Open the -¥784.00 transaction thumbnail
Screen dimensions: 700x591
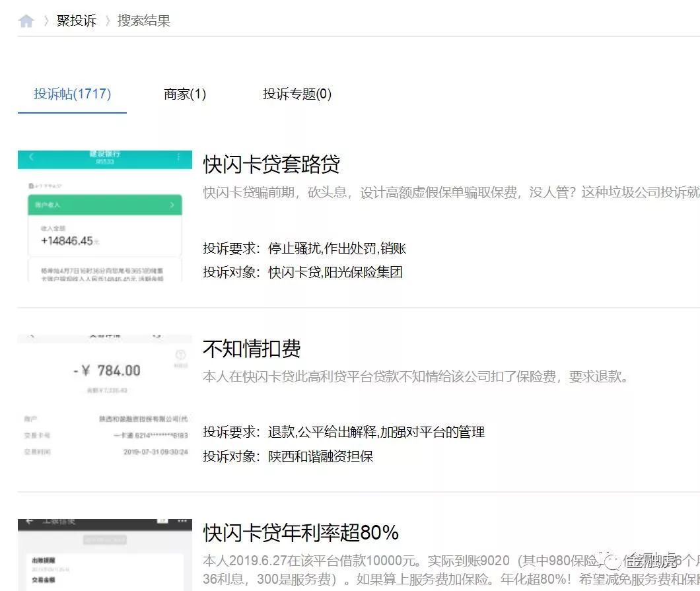(x=105, y=396)
